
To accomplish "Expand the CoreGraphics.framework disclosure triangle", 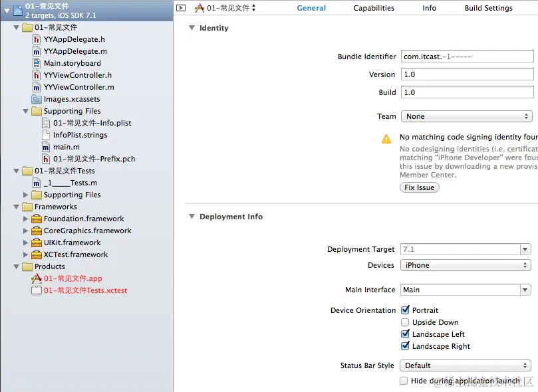I will click(25, 231).
